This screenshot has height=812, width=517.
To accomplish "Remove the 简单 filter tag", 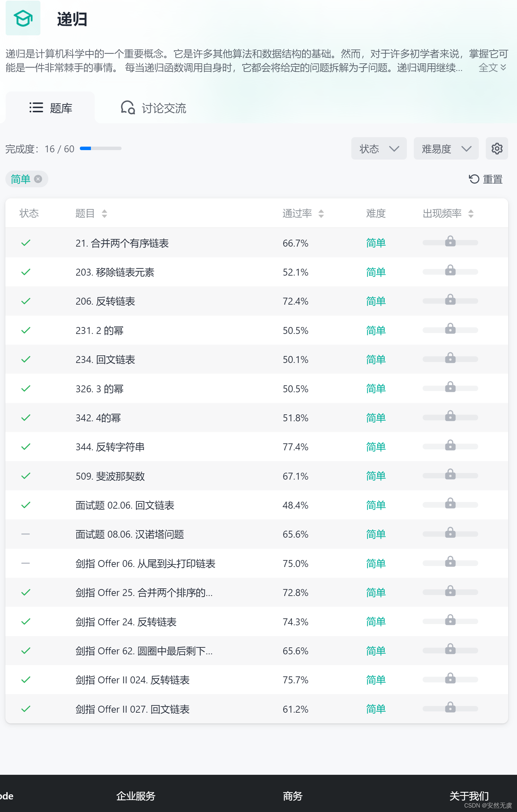I will (38, 179).
